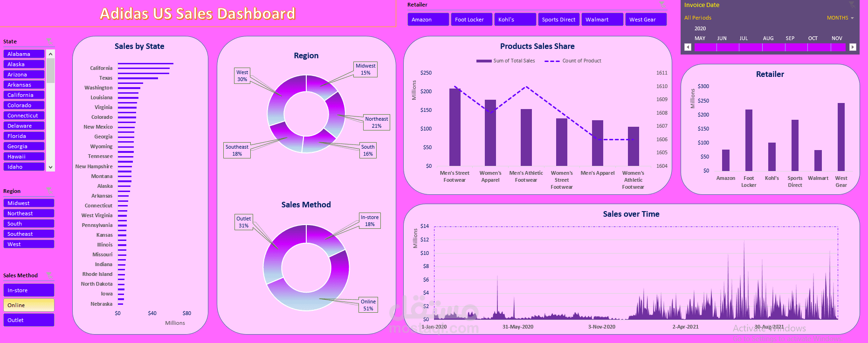
Task: Select the JUL segment on the timeline
Action: coord(751,47)
